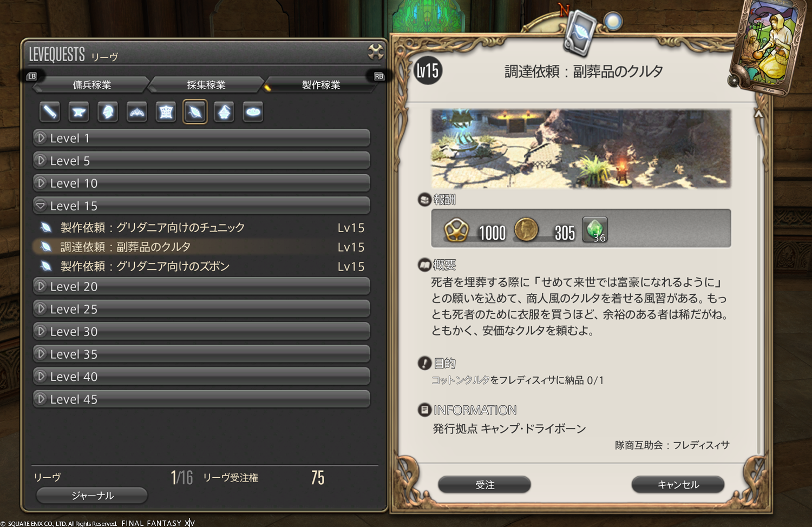
Task: Select the Culinarian bread class icon
Action: [253, 112]
